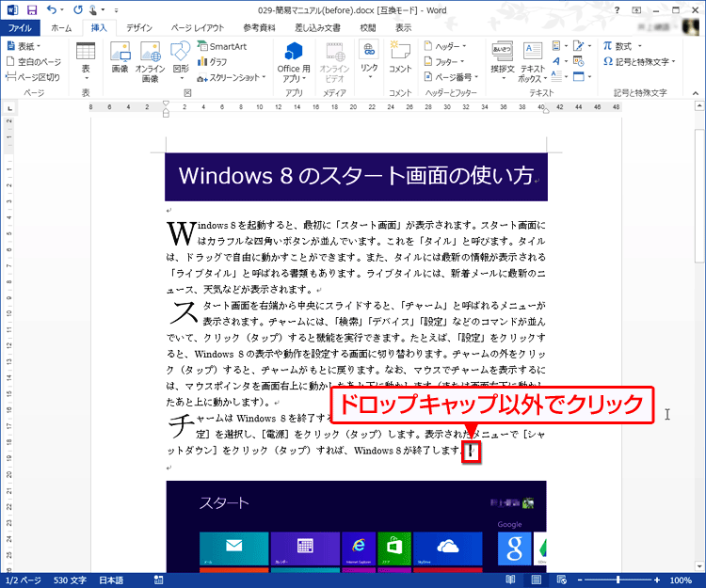Open the ファイル tab
Viewport: 706px width, 588px height.
[20, 28]
